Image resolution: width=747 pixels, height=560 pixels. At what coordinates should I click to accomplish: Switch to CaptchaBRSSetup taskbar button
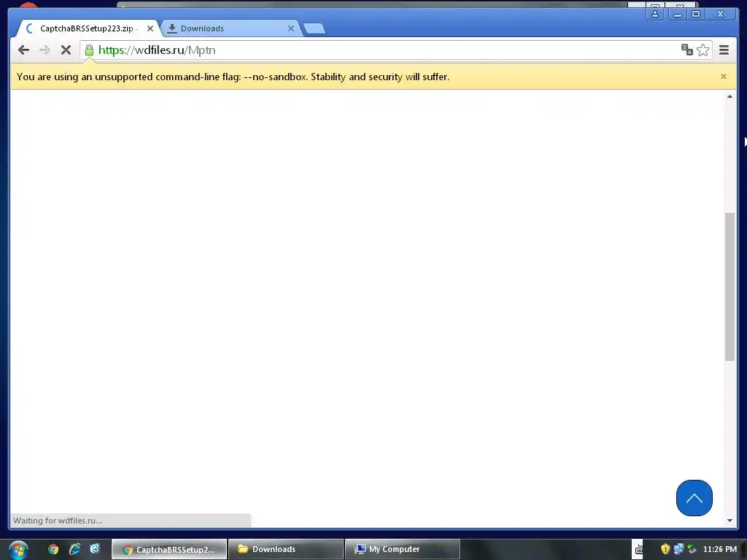tap(169, 550)
